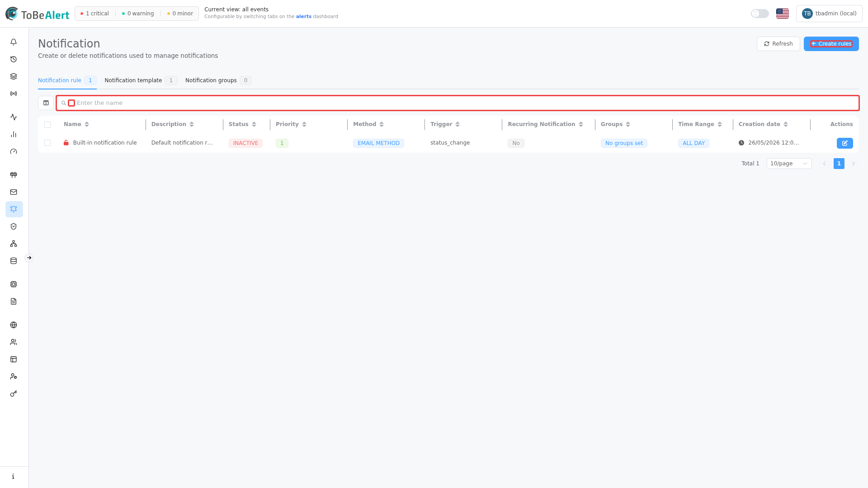Open the layers stack icon in sidebar
Image resolution: width=868 pixels, height=488 pixels.
tap(14, 76)
